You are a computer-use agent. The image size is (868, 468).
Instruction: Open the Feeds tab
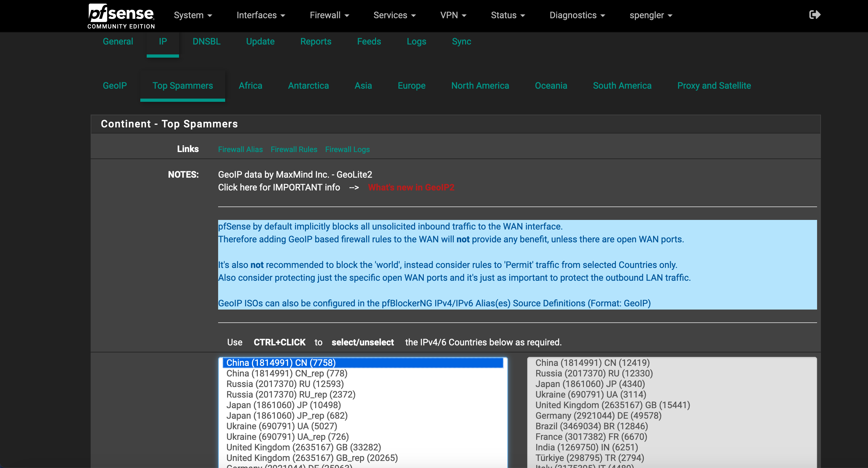369,42
